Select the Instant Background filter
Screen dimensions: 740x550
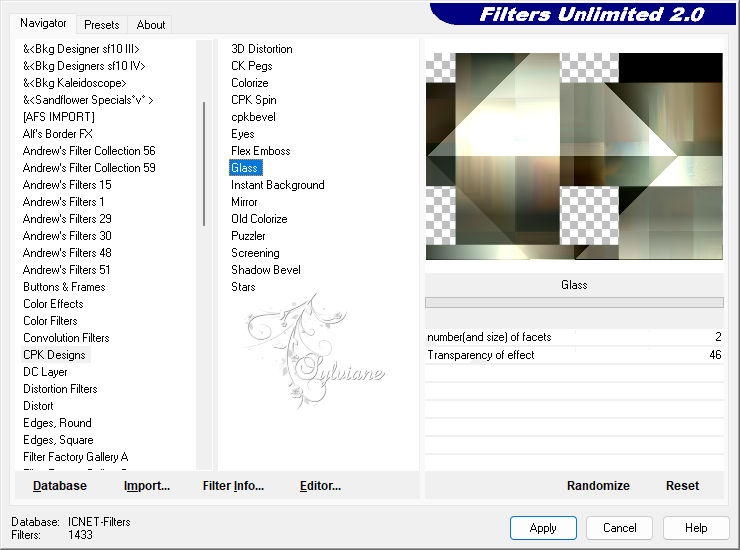coord(278,185)
